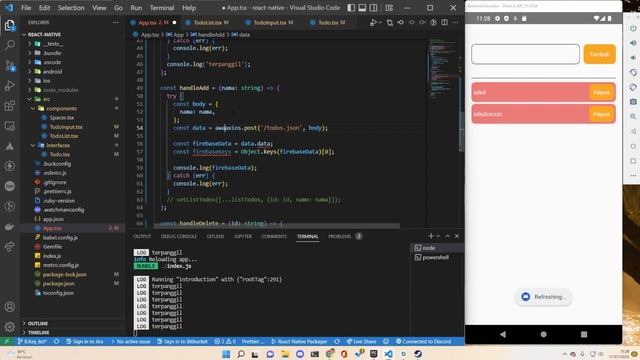Click Sign in to Jira status item

pyautogui.click(x=84, y=341)
